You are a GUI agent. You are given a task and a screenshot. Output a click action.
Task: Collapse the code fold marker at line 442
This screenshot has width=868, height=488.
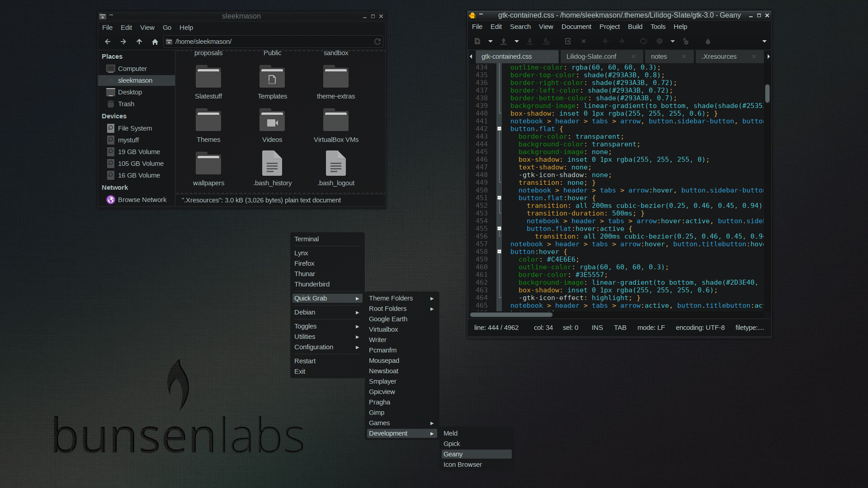point(500,129)
